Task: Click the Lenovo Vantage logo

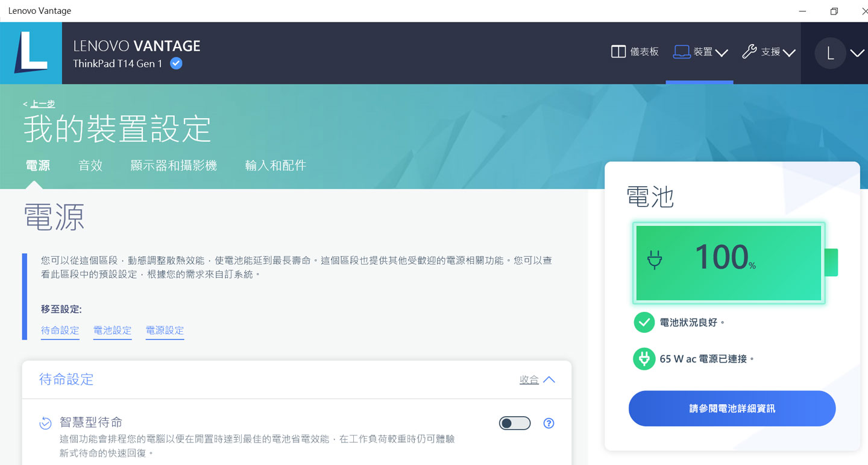Action: click(31, 53)
